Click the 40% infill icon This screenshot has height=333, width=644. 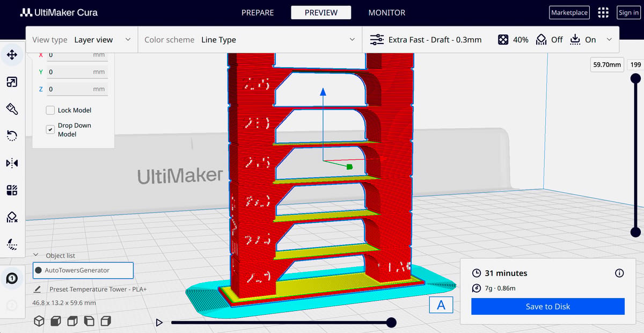coord(503,40)
